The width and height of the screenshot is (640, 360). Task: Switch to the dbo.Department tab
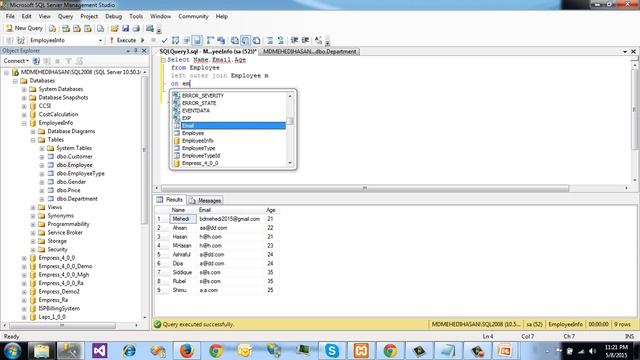coord(309,52)
